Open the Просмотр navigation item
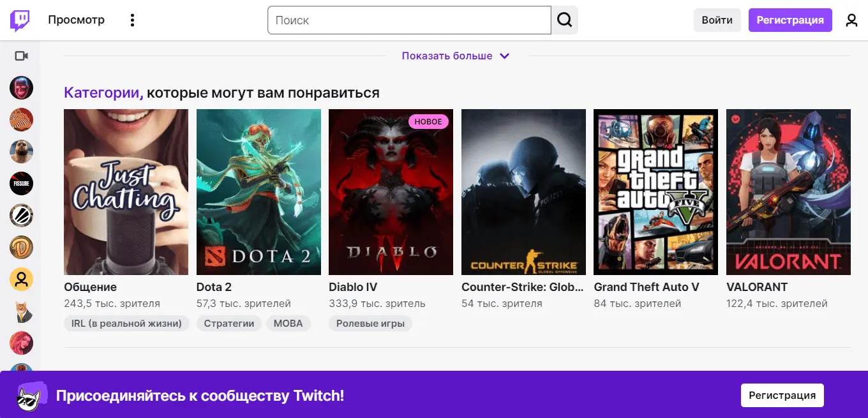The width and height of the screenshot is (868, 418). tap(76, 20)
